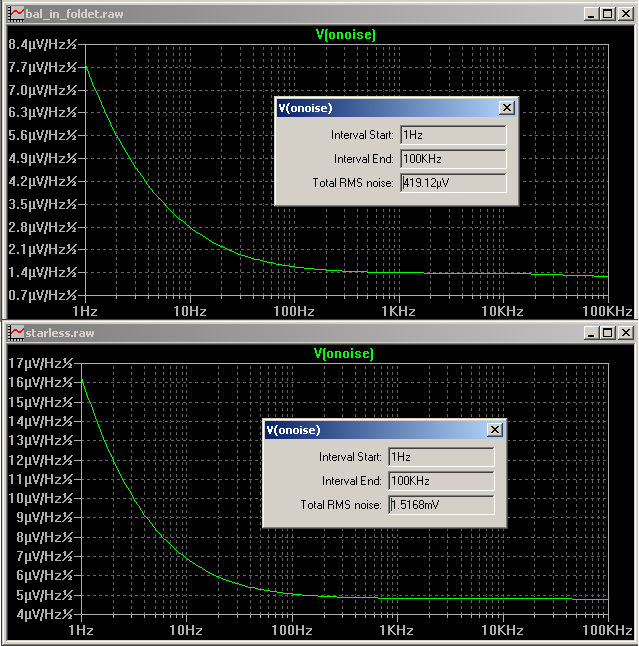
Task: Click Total RMS noise field 1.5168mV
Action: tap(441, 505)
